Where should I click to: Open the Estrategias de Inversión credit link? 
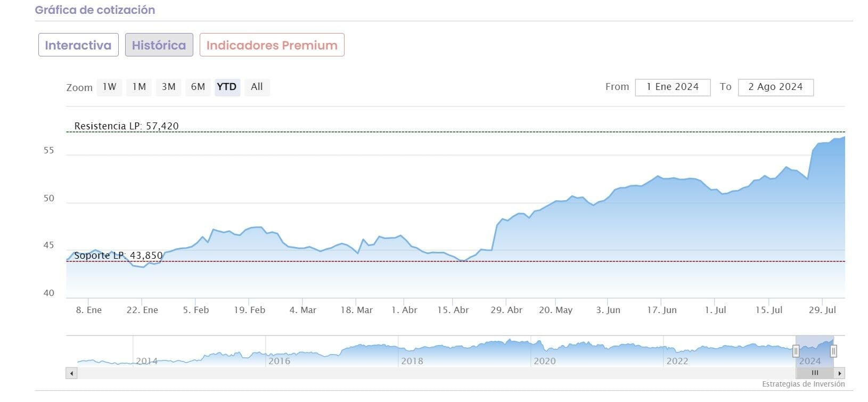coord(803,384)
